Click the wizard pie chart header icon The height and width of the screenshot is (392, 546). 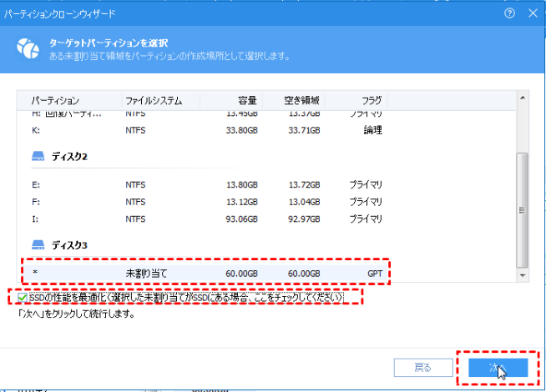[28, 48]
